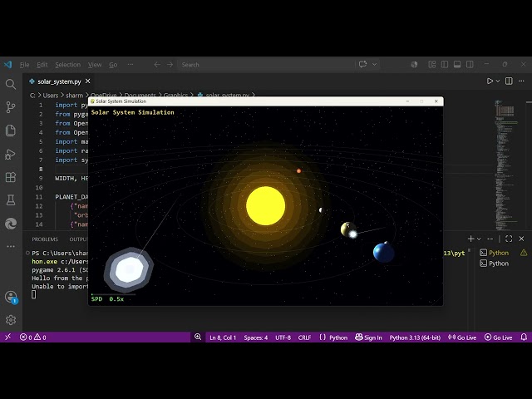
Task: Change CRLF end of line sequence
Action: (x=304, y=337)
